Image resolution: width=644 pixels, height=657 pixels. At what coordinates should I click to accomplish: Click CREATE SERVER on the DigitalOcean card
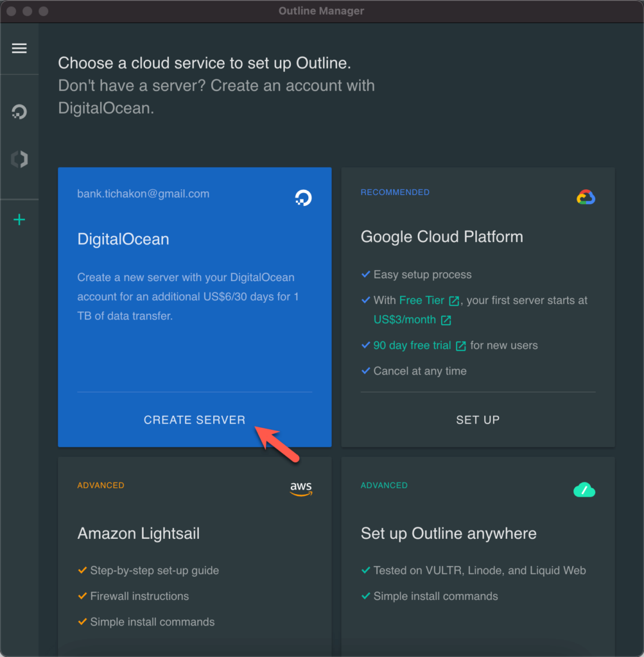(x=195, y=420)
